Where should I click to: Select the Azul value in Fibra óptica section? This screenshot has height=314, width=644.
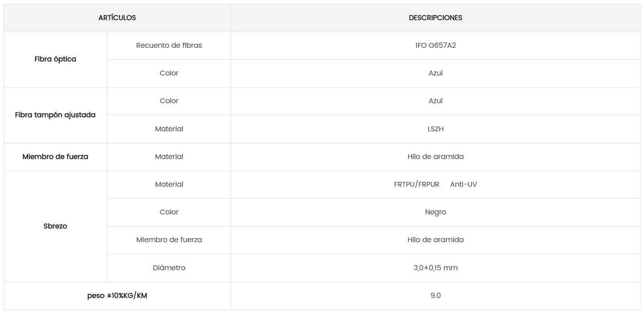(435, 73)
